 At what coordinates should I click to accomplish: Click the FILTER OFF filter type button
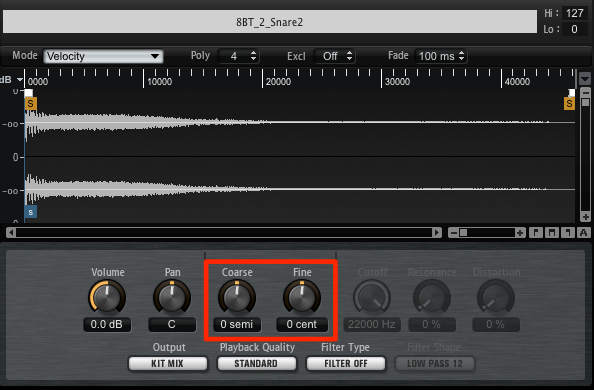click(x=346, y=364)
